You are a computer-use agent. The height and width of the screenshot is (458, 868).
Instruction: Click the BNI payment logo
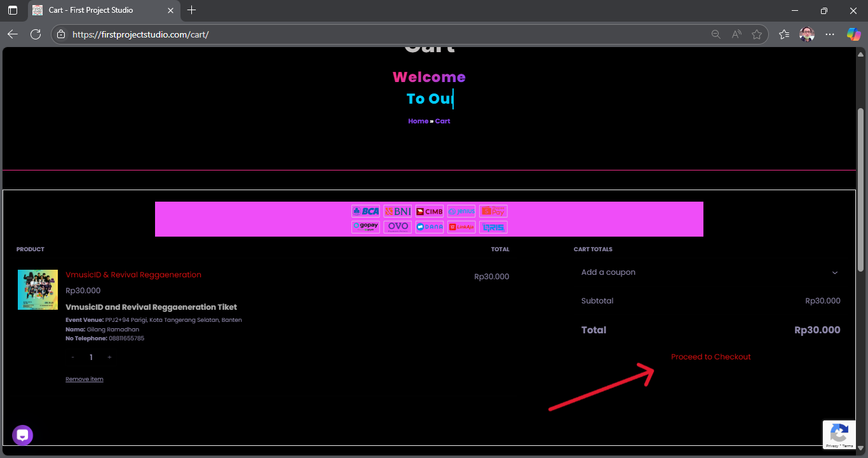(x=398, y=211)
